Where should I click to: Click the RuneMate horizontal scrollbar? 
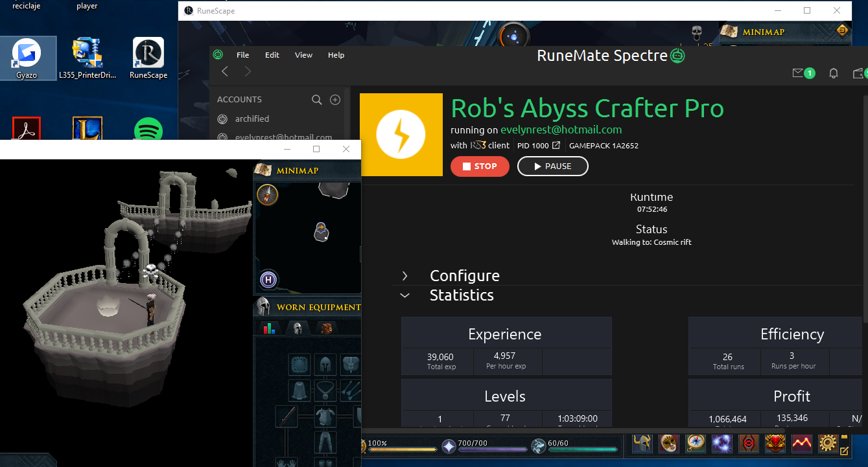tap(574, 430)
